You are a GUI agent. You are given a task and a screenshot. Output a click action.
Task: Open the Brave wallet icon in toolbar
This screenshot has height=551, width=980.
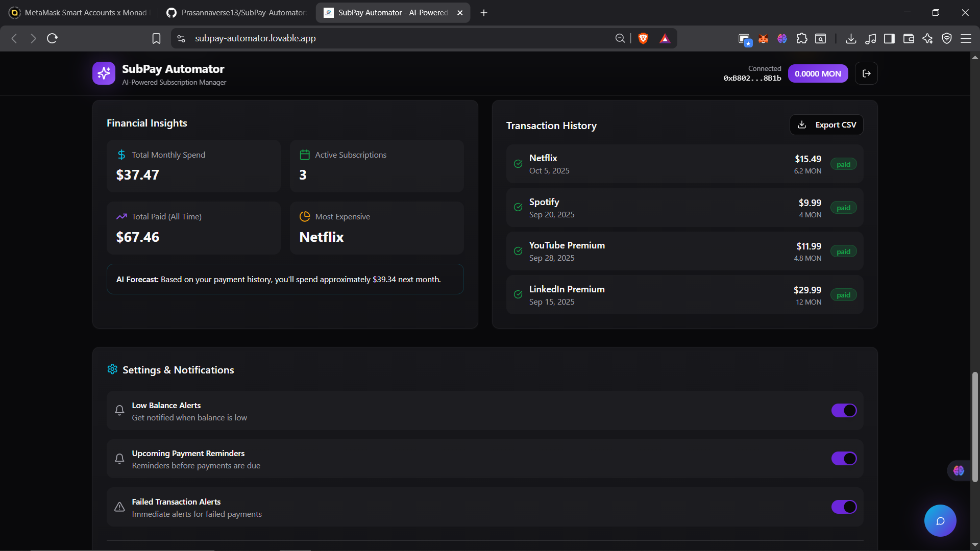coord(909,38)
